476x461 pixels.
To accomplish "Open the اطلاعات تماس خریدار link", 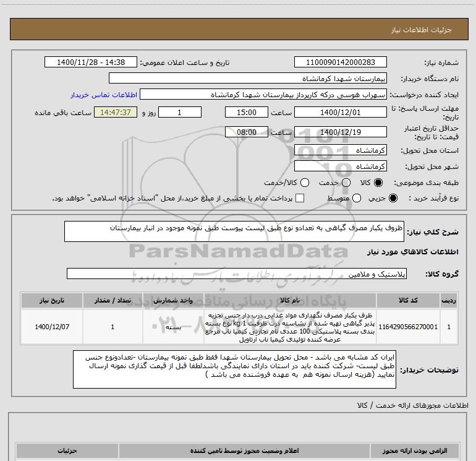I will [104, 95].
